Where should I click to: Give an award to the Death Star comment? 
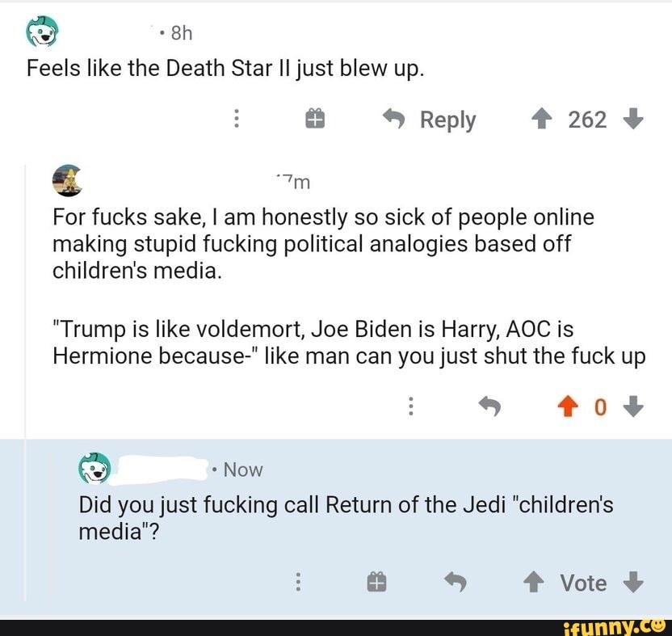point(314,120)
